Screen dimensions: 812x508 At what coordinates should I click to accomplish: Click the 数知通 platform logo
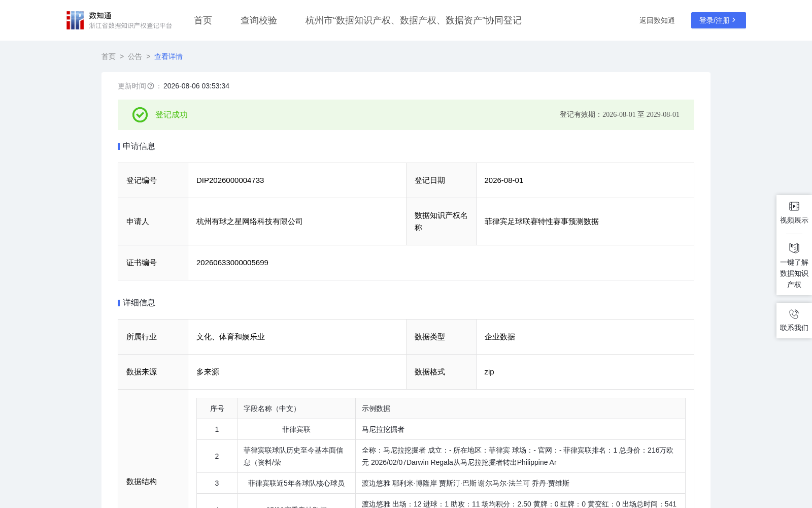pyautogui.click(x=119, y=20)
